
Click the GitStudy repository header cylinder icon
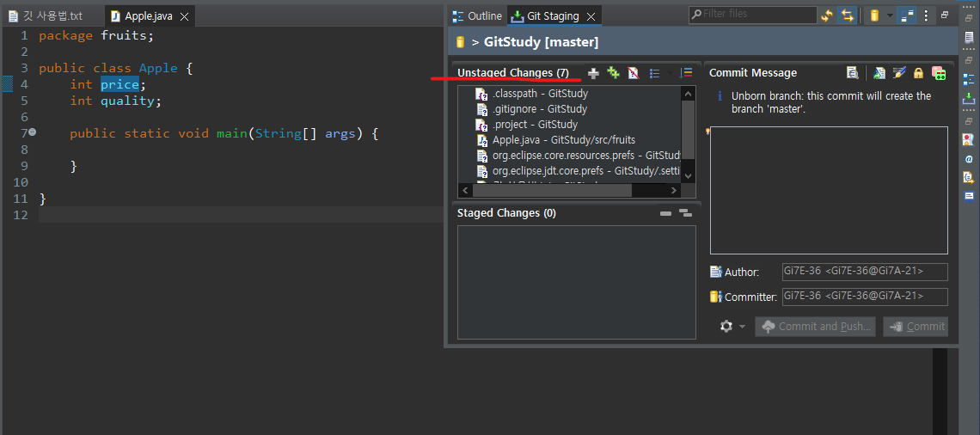[x=461, y=42]
